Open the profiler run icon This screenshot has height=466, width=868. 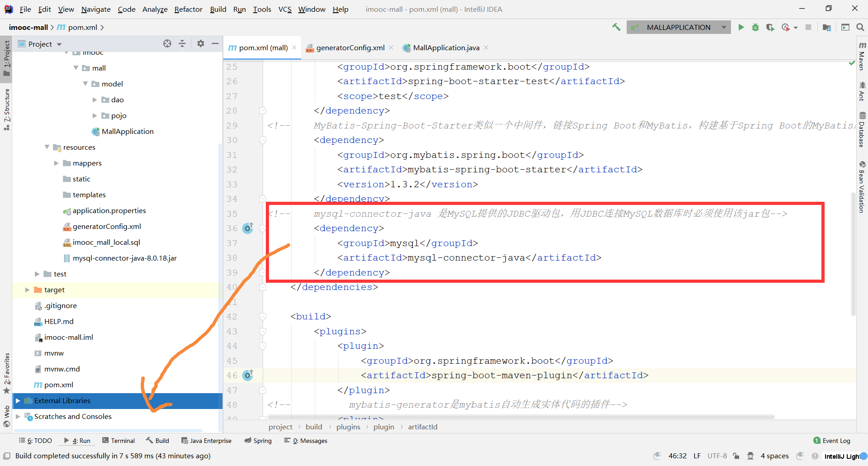click(x=786, y=27)
